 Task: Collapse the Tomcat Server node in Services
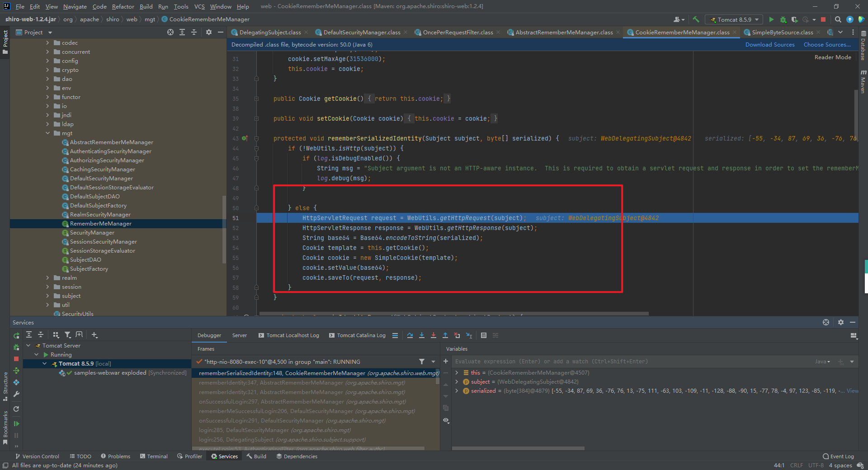pos(28,346)
